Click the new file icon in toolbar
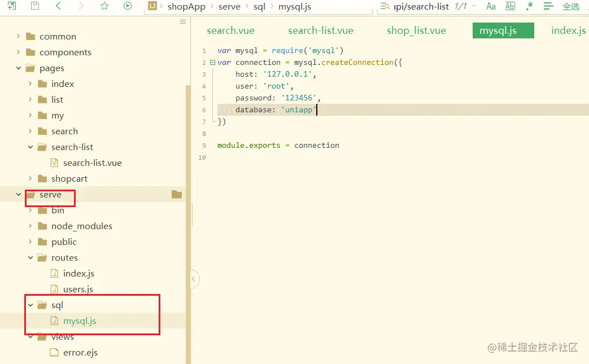This screenshot has height=364, width=589. coord(12,6)
